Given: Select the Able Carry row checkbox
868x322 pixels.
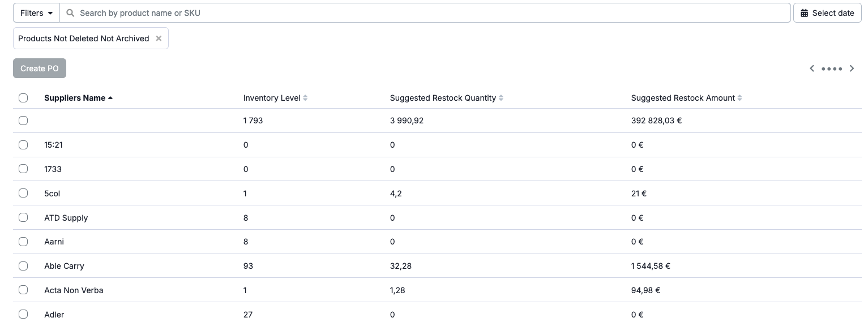Looking at the screenshot, I should click(23, 265).
